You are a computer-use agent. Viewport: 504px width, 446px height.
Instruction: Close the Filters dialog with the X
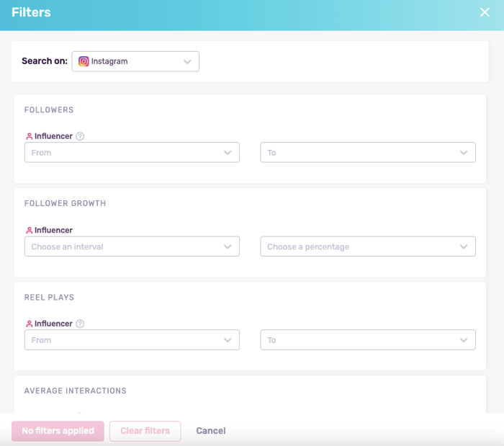tap(485, 12)
